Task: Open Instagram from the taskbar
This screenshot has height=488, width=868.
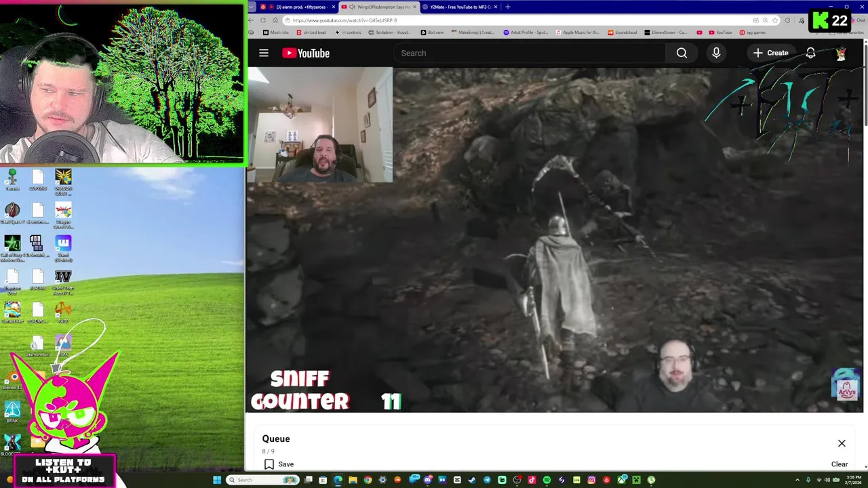Action: (x=591, y=480)
